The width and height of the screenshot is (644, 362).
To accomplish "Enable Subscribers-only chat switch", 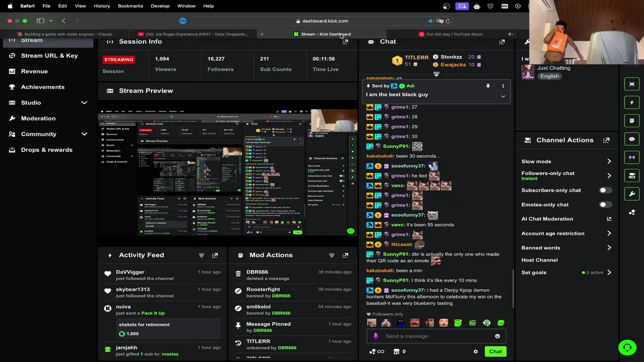I will (605, 191).
